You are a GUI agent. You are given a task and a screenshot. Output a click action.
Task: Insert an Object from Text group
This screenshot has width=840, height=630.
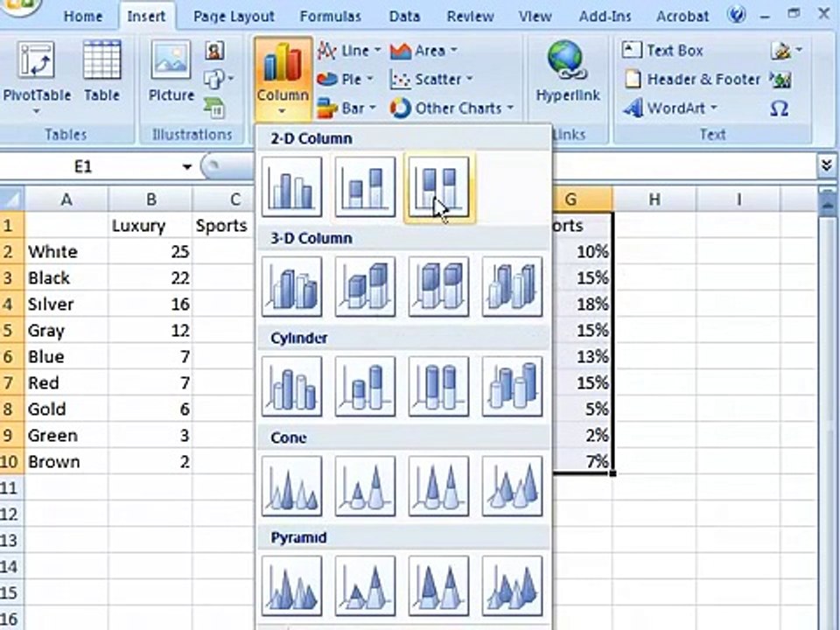coord(781,80)
